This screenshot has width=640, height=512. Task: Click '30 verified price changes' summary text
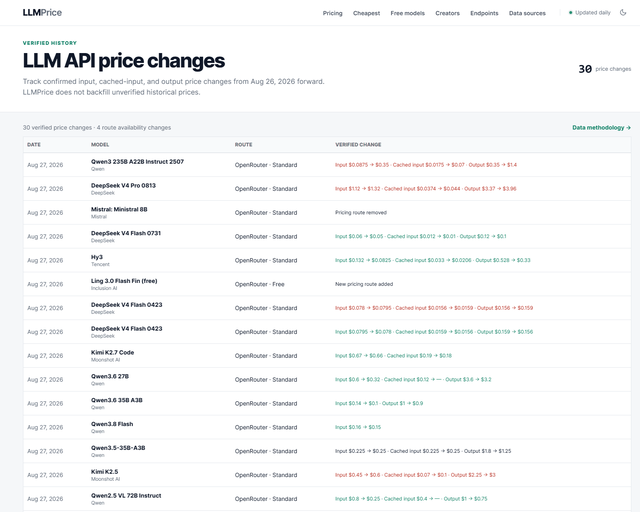click(x=57, y=127)
